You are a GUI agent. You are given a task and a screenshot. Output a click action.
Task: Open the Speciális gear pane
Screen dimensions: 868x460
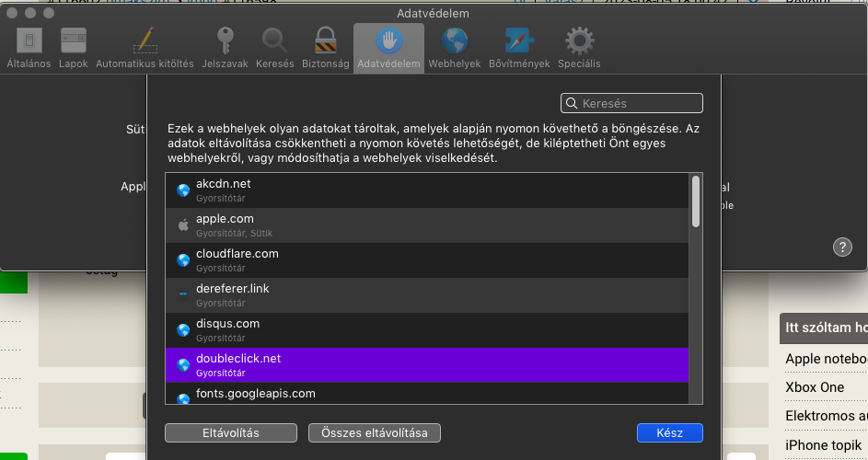[x=579, y=48]
